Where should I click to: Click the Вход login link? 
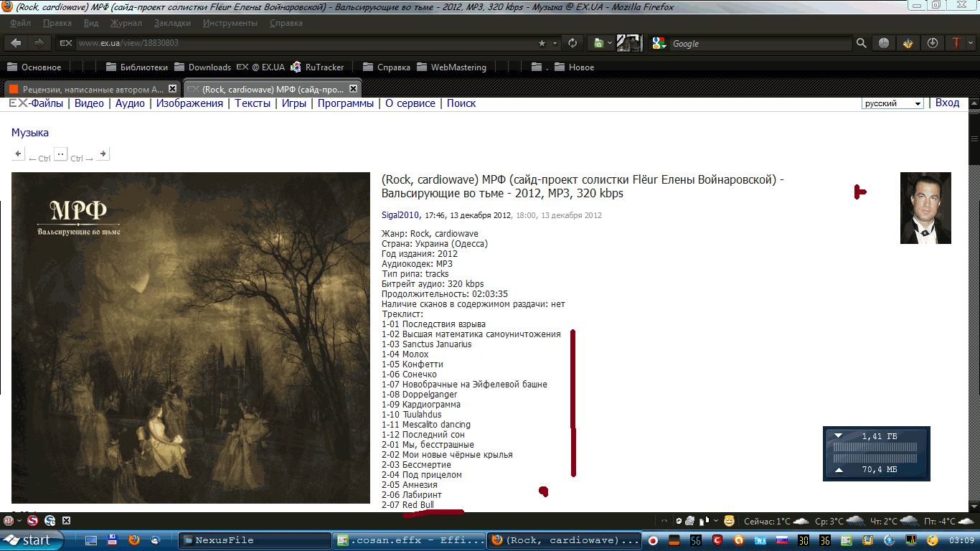(947, 103)
